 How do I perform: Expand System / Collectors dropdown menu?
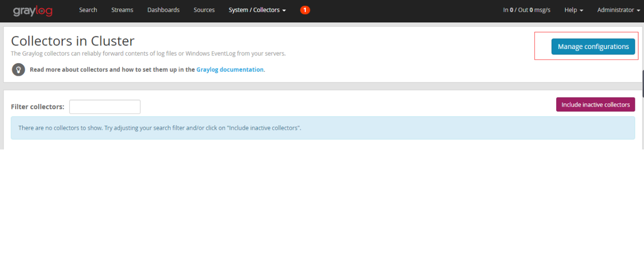tap(257, 10)
